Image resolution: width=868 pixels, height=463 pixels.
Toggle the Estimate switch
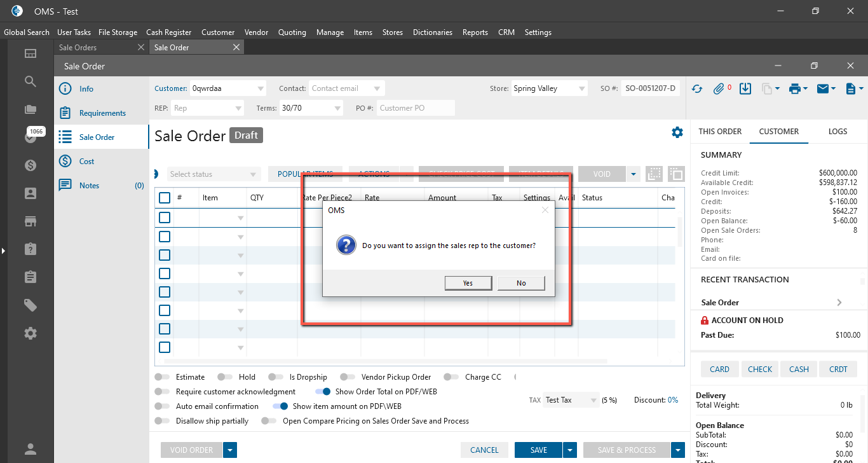pos(163,377)
